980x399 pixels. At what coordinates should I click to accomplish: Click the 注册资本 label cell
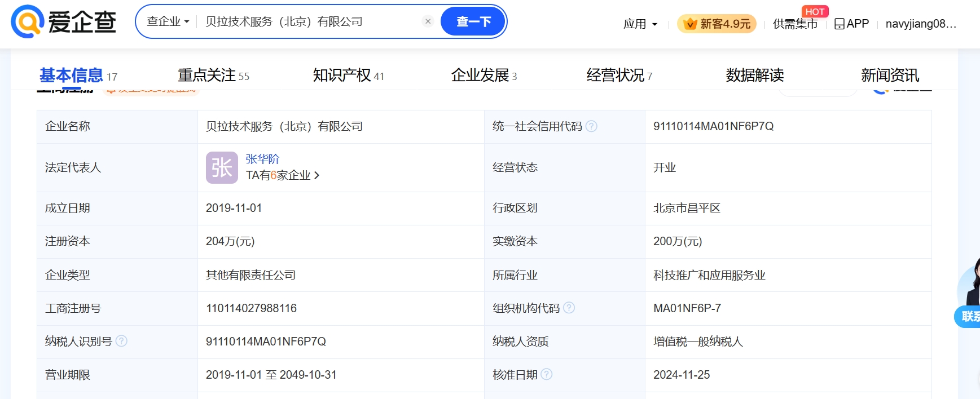117,241
